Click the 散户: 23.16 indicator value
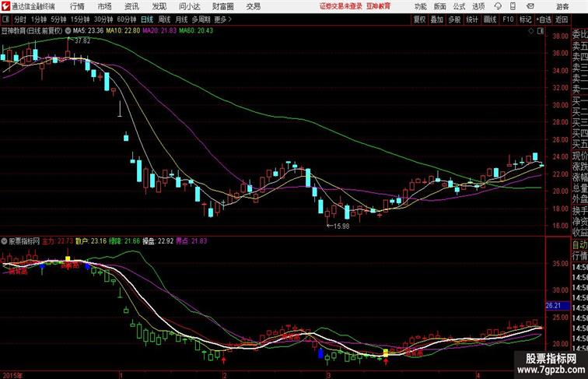The width and height of the screenshot is (588, 379). tap(91, 241)
